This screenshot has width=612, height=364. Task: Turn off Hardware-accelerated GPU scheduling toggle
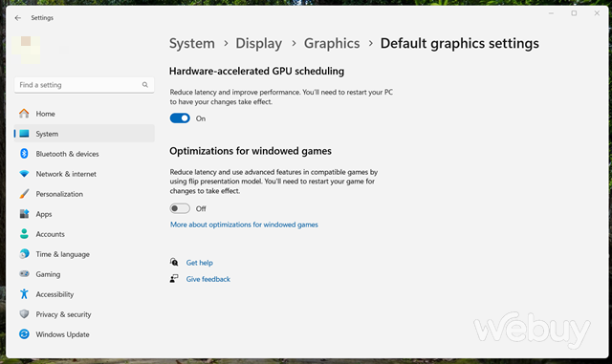(180, 118)
